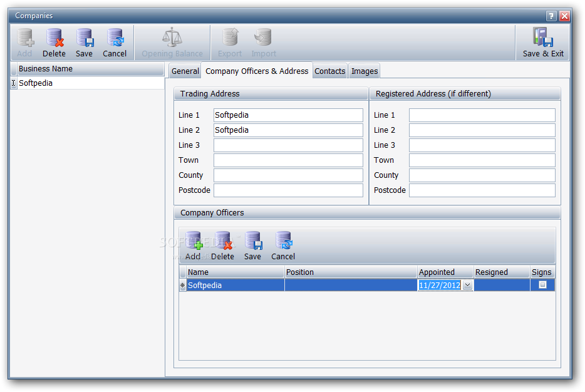Open the Images tab
The width and height of the screenshot is (585, 392).
tap(365, 71)
